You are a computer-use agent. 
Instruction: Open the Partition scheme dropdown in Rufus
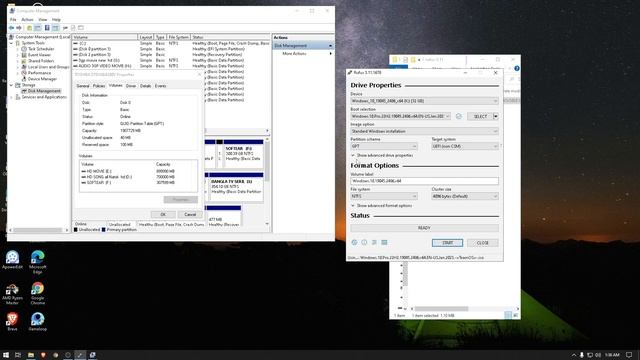click(x=384, y=146)
